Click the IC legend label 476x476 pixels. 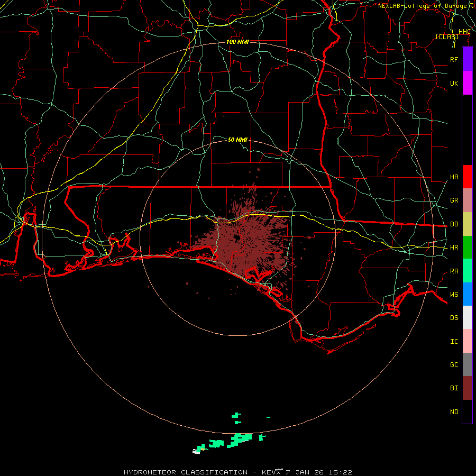click(454, 342)
